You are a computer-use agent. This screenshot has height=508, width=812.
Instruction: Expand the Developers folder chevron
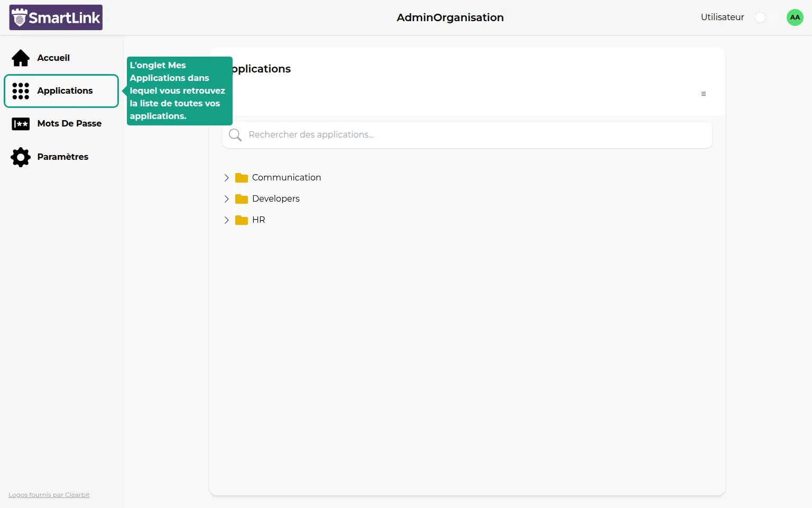(226, 199)
